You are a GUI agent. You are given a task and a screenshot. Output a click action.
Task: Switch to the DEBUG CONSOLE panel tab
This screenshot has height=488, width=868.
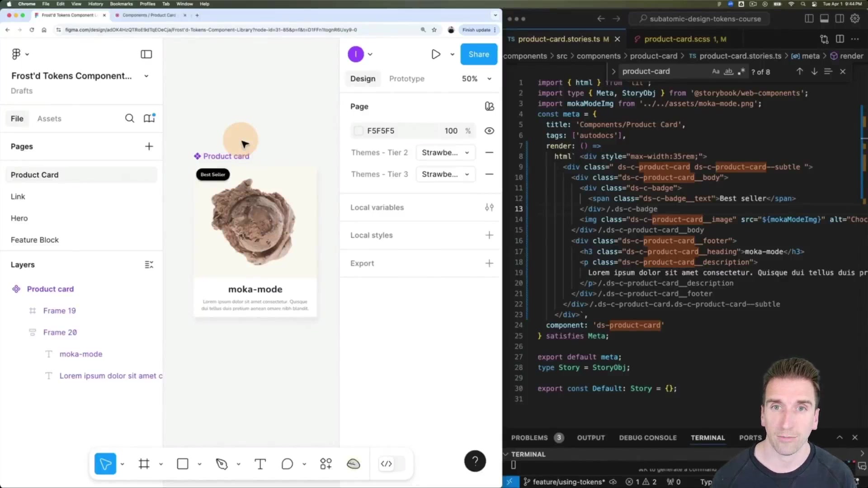click(x=648, y=437)
